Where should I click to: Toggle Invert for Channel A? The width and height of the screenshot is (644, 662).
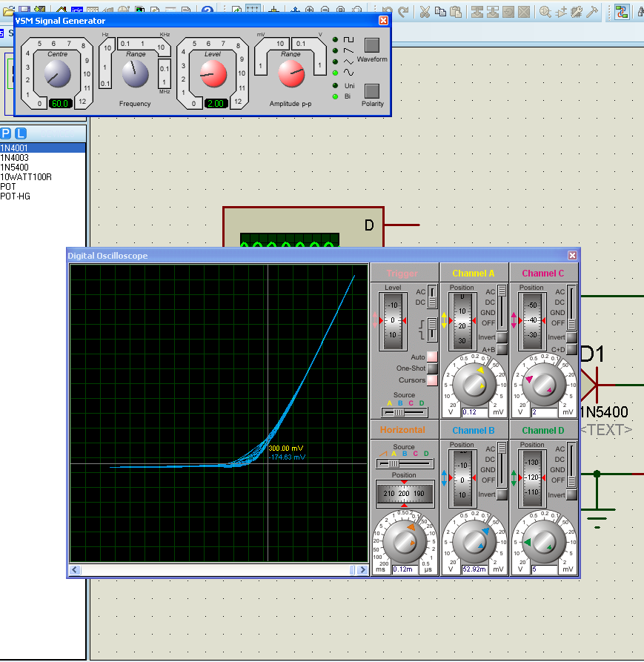[x=502, y=337]
